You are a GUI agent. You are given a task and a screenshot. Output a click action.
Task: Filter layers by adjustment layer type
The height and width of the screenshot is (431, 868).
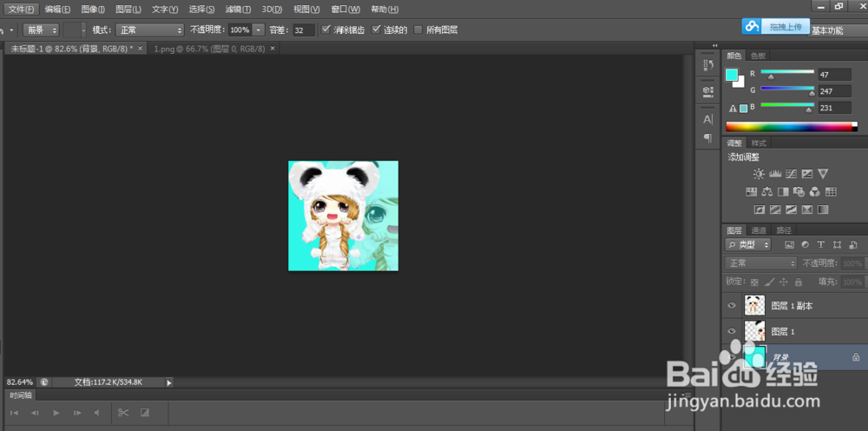pyautogui.click(x=806, y=244)
